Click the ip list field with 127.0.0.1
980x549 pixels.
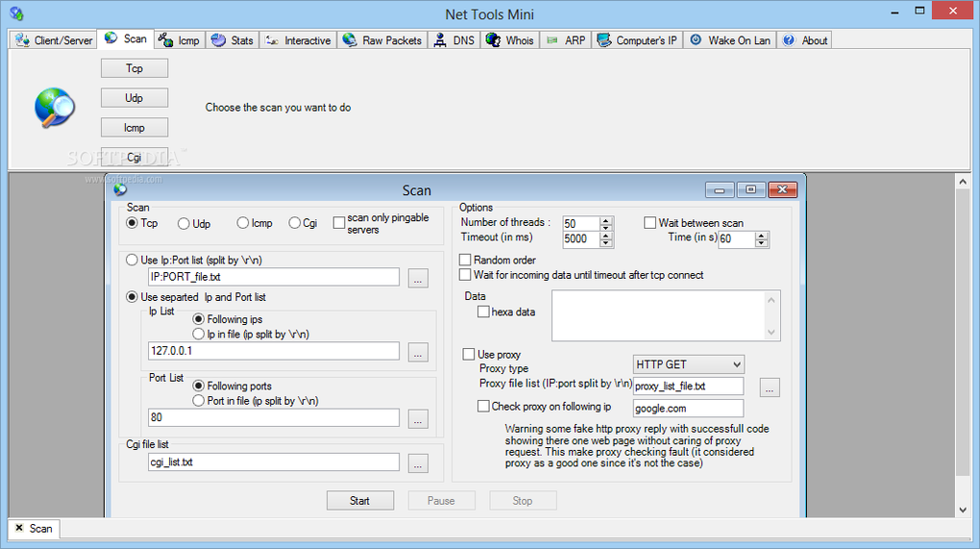[274, 351]
